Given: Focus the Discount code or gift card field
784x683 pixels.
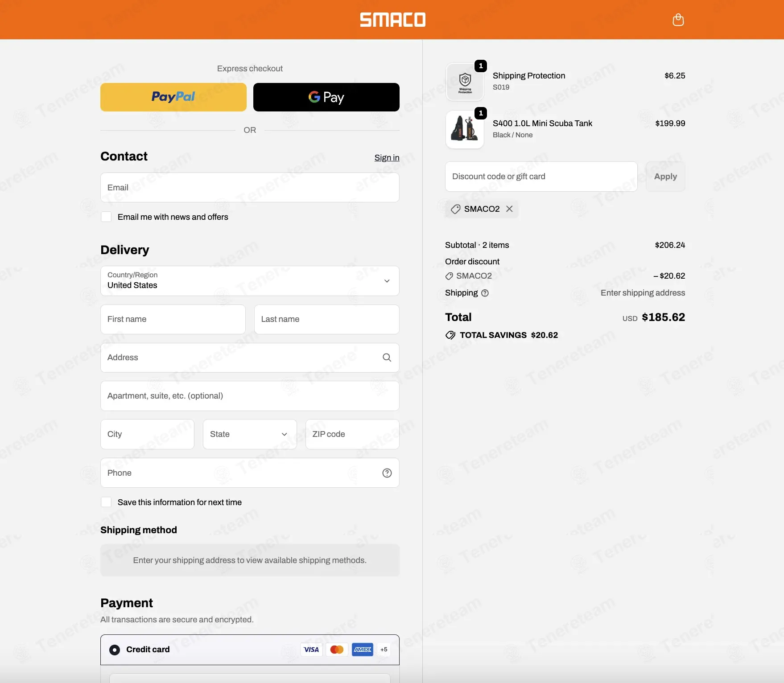Looking at the screenshot, I should point(541,177).
